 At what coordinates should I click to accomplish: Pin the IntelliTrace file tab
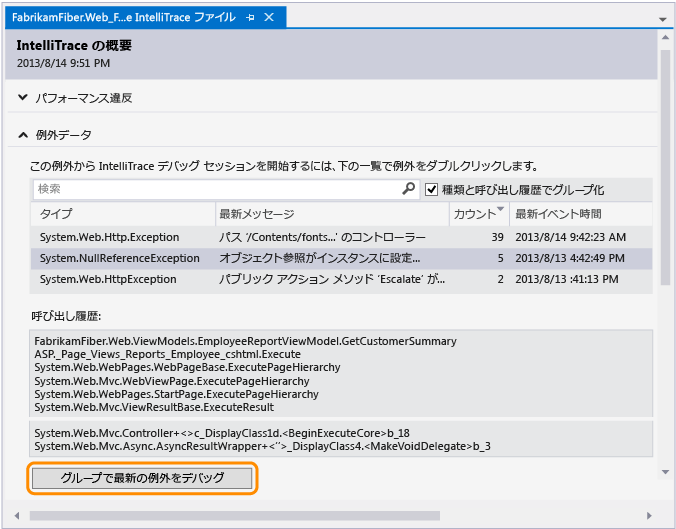click(250, 18)
